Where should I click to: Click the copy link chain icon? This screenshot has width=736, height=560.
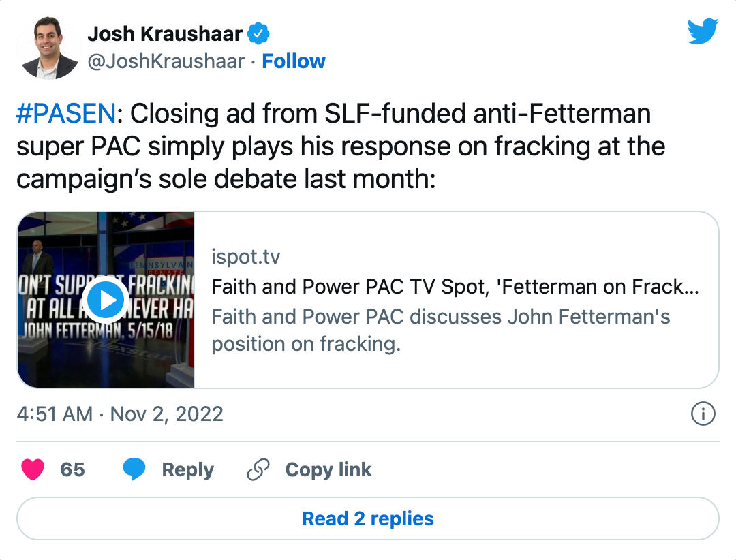(258, 470)
